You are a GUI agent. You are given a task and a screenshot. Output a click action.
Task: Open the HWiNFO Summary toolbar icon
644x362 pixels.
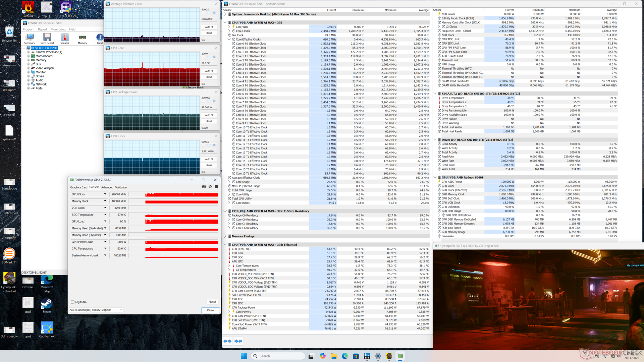click(30, 38)
